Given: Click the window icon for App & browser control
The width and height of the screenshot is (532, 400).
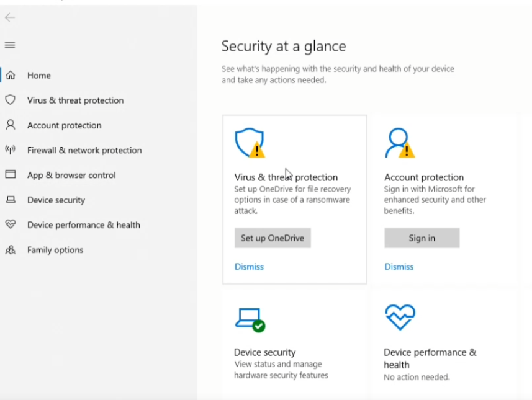Looking at the screenshot, I should click(11, 174).
